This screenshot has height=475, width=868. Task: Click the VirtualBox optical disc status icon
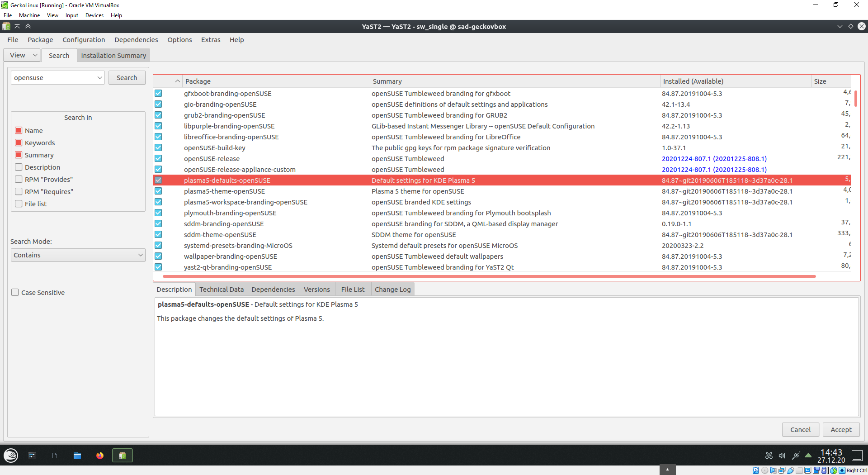click(764, 470)
